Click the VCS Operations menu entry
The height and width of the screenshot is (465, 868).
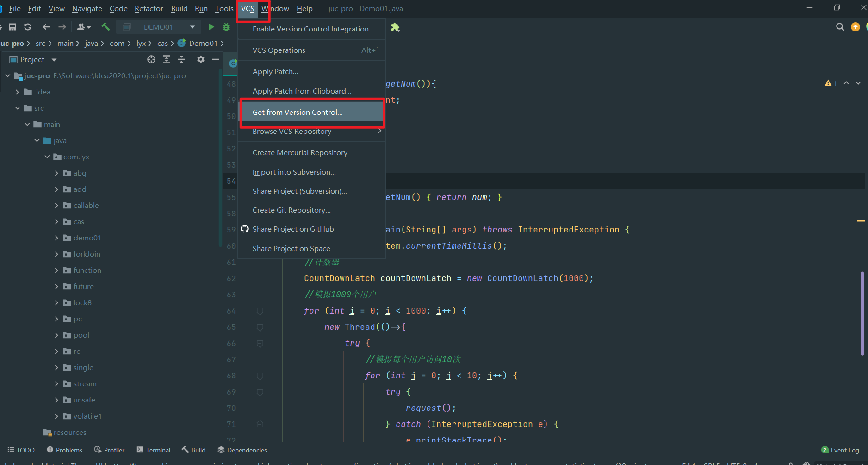tap(311, 50)
